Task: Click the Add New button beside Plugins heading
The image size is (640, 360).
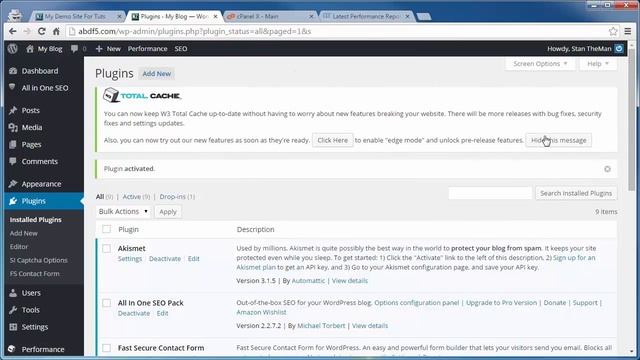Action: (156, 74)
